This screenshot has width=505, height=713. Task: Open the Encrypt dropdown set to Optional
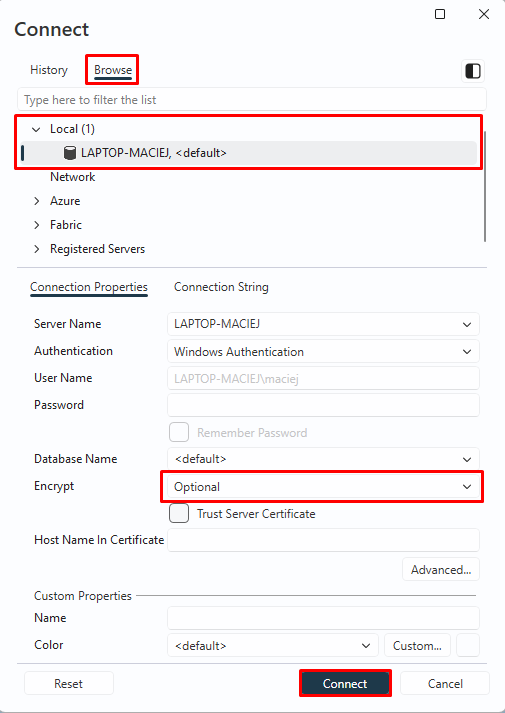pyautogui.click(x=323, y=487)
